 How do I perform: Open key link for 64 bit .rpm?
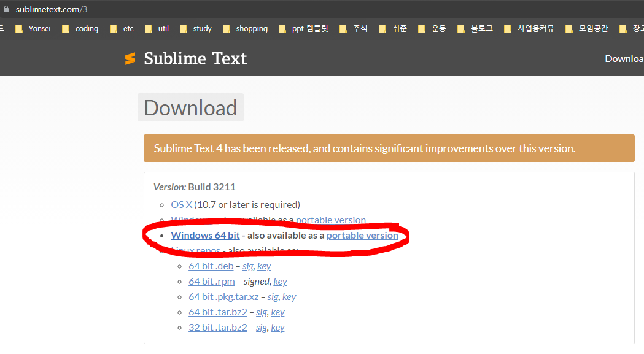280,282
